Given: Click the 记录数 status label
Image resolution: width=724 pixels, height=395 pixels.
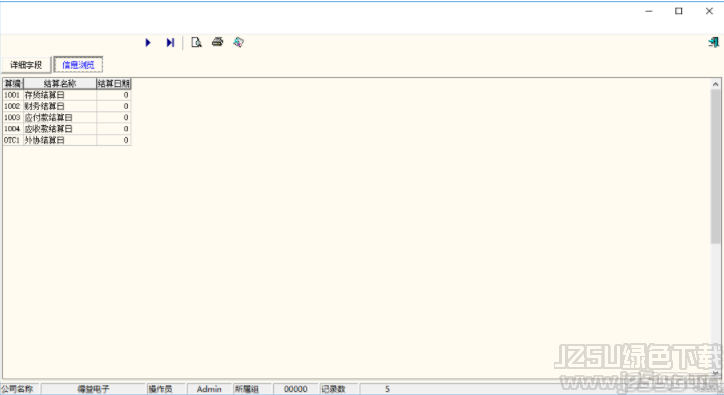Looking at the screenshot, I should (x=333, y=389).
